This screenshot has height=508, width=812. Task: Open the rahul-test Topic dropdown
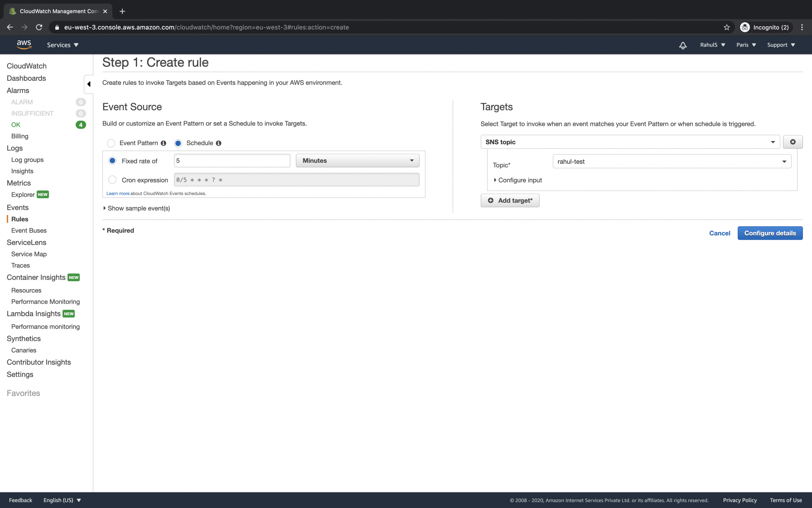click(x=672, y=161)
